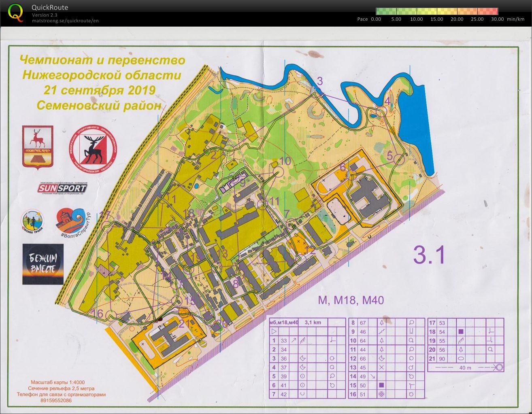
Task: Click the pace color scale gradient bar
Action: click(x=436, y=11)
